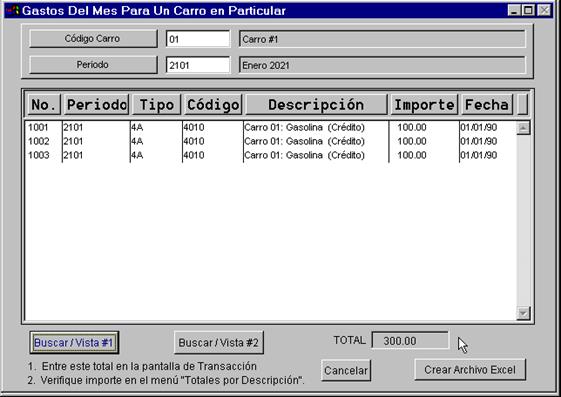Click the Código column header
This screenshot has height=397, width=561.
[x=213, y=105]
